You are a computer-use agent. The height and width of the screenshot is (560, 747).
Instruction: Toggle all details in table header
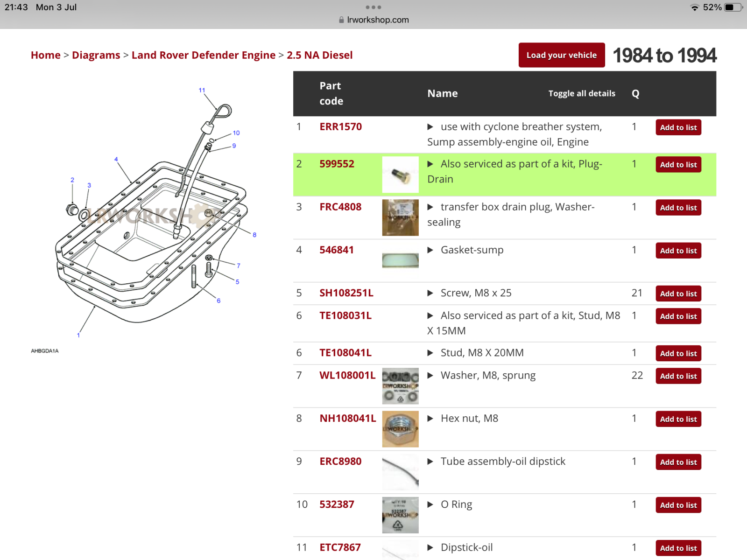pos(582,93)
